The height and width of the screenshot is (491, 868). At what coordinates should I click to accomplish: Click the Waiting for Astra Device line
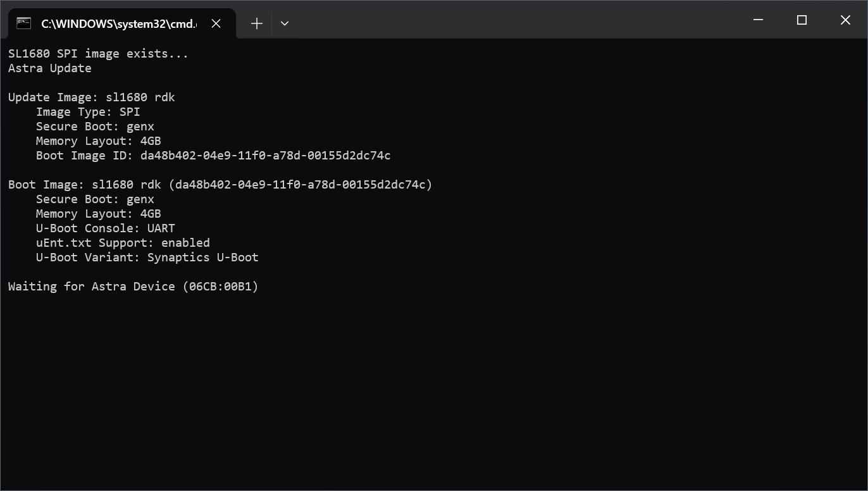[133, 286]
